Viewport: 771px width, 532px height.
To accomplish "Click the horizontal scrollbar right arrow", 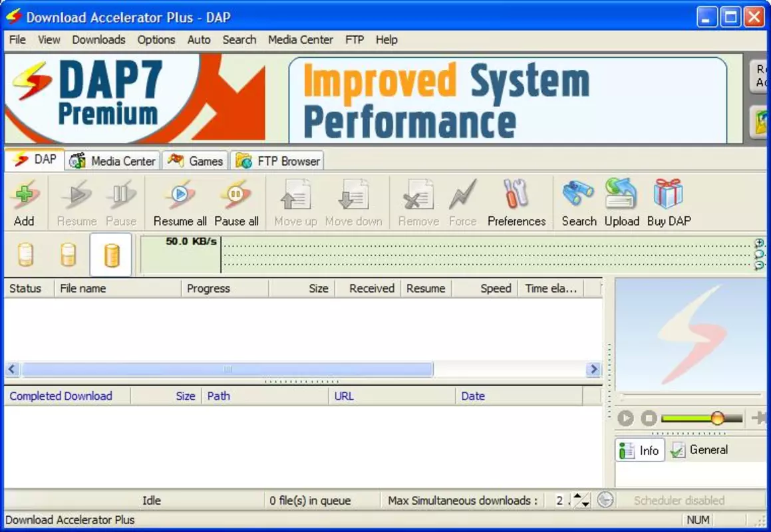I will point(594,369).
